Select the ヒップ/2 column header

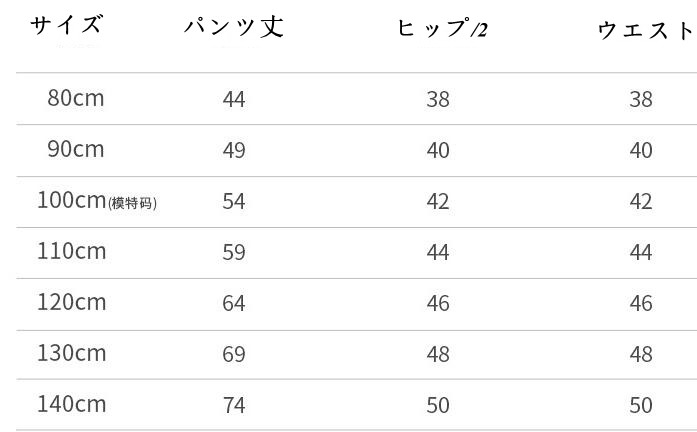(x=442, y=29)
